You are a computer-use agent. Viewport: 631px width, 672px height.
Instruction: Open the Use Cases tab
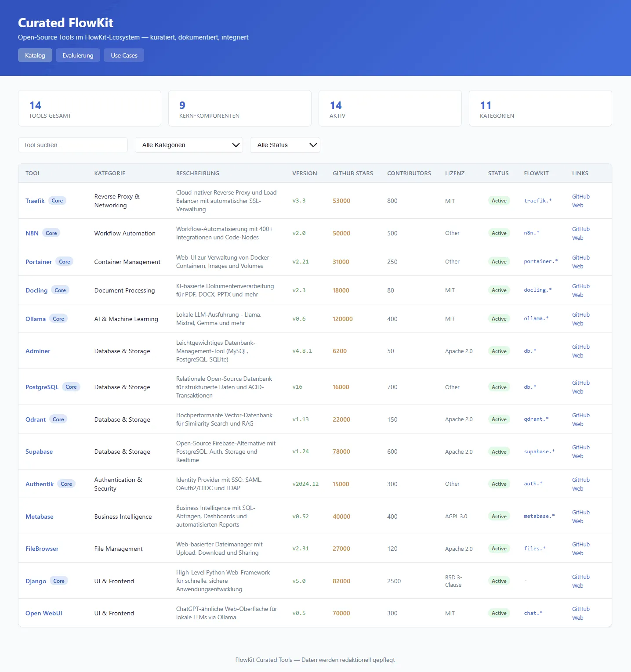tap(124, 55)
